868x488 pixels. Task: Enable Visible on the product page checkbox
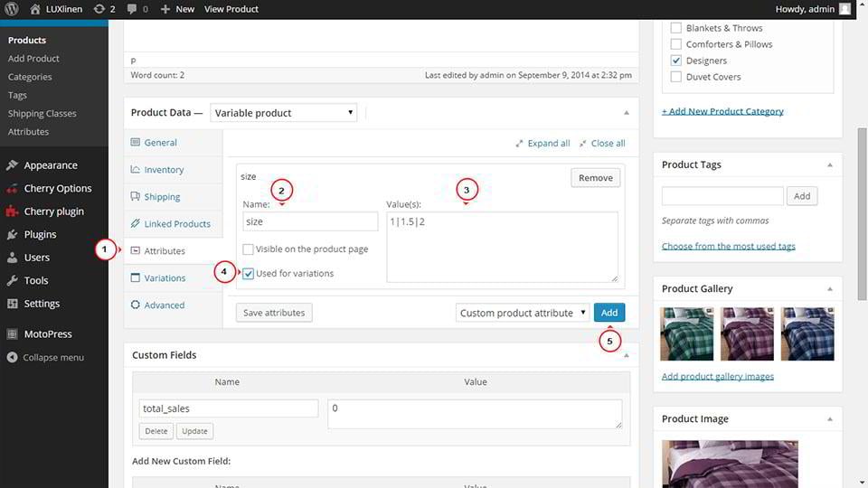[248, 249]
